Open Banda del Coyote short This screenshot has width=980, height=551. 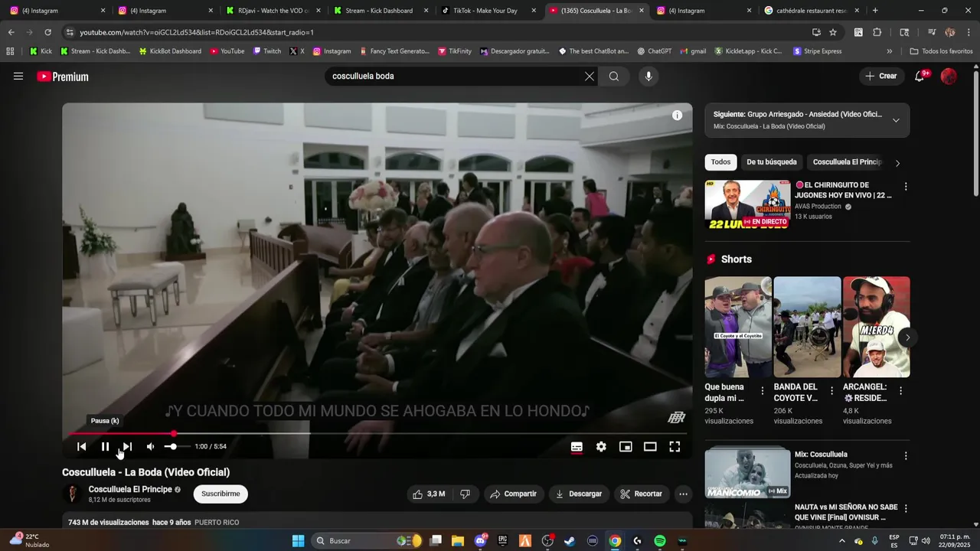[807, 327]
